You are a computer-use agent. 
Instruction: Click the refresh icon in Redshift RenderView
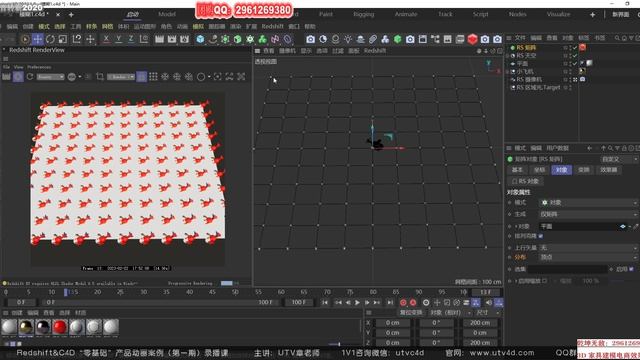pos(30,77)
